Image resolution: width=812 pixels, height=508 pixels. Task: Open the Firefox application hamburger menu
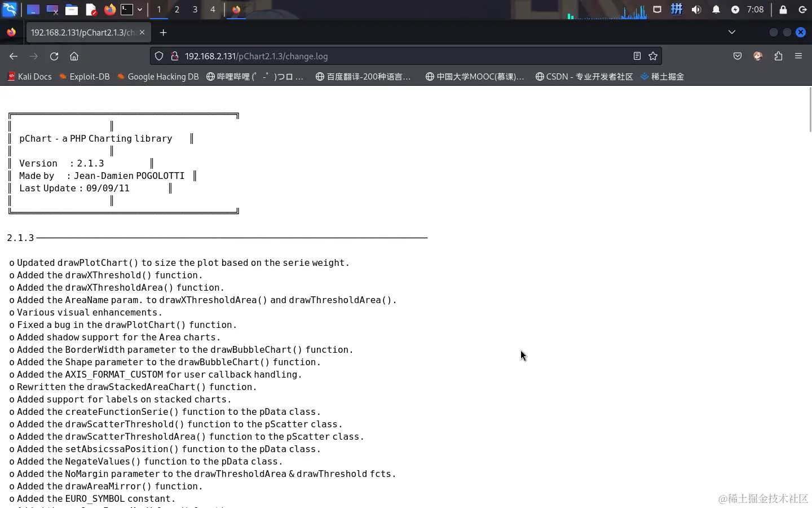798,56
